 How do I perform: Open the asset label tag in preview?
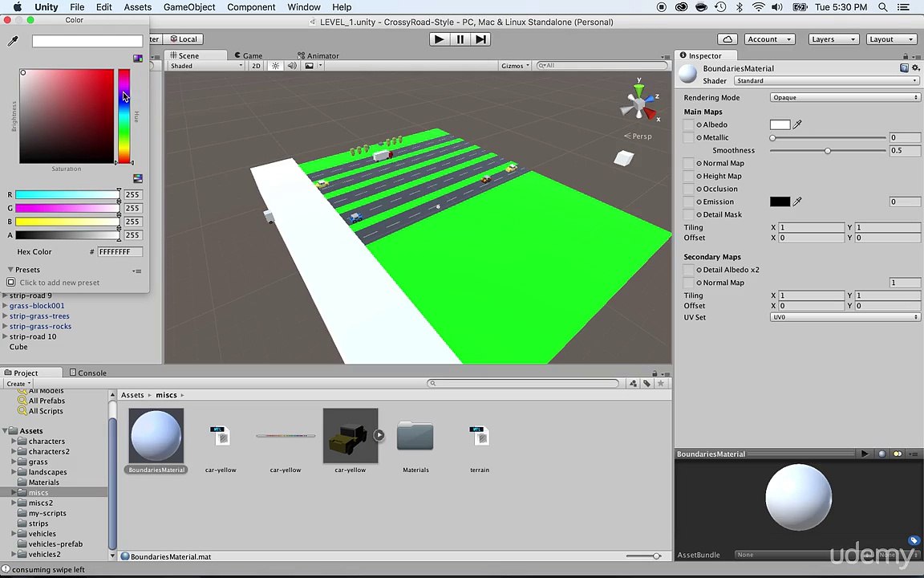pyautogui.click(x=914, y=540)
